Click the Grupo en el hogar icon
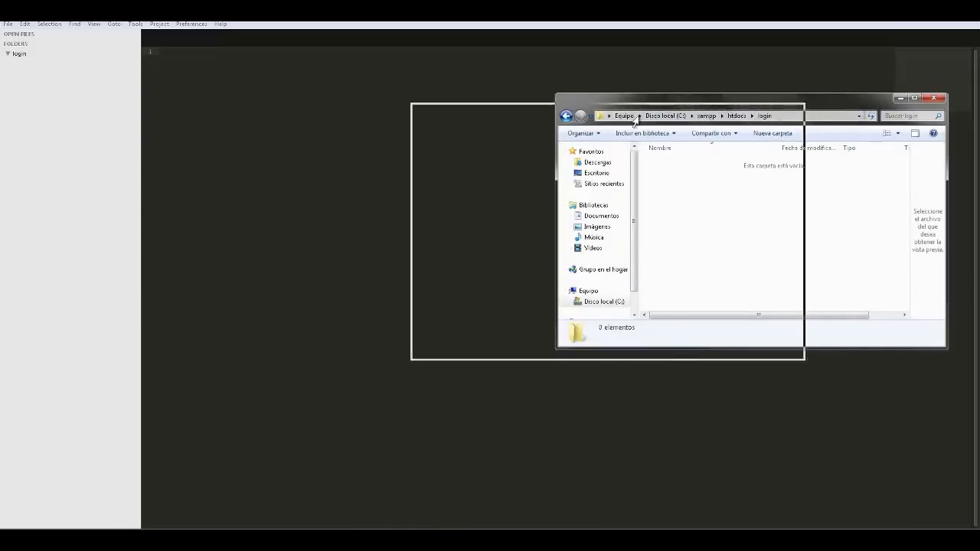This screenshot has width=980, height=551. 573,269
